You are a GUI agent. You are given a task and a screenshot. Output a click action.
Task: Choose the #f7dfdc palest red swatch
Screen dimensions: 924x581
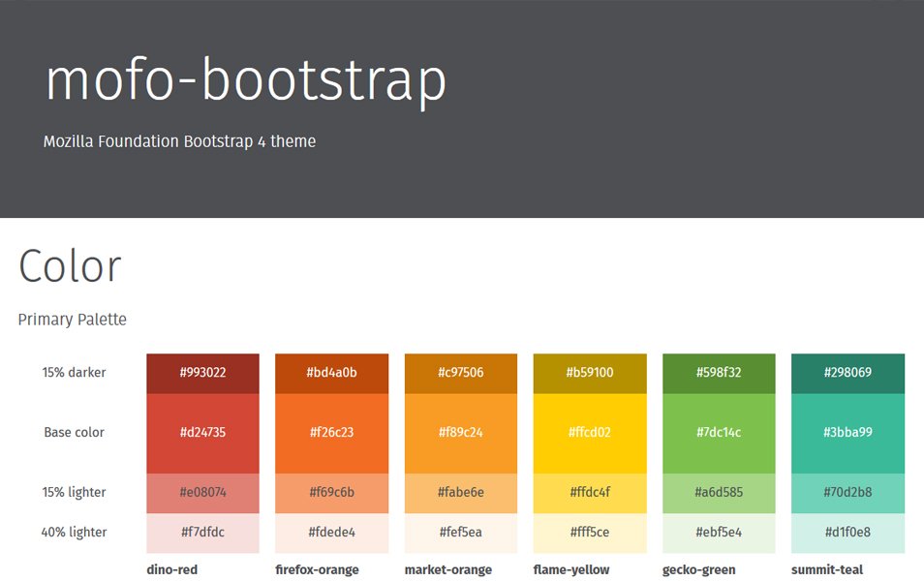[x=202, y=534]
